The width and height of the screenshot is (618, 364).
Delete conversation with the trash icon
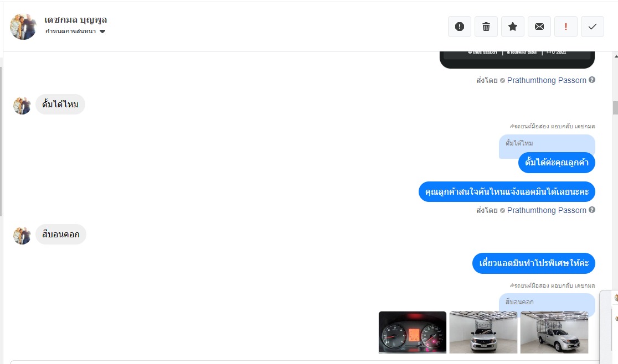[x=486, y=27]
